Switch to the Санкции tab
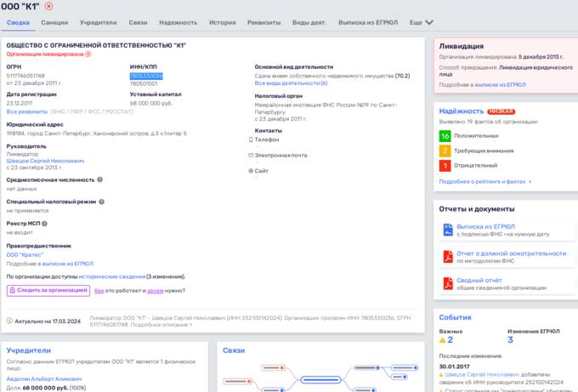 pos(54,22)
